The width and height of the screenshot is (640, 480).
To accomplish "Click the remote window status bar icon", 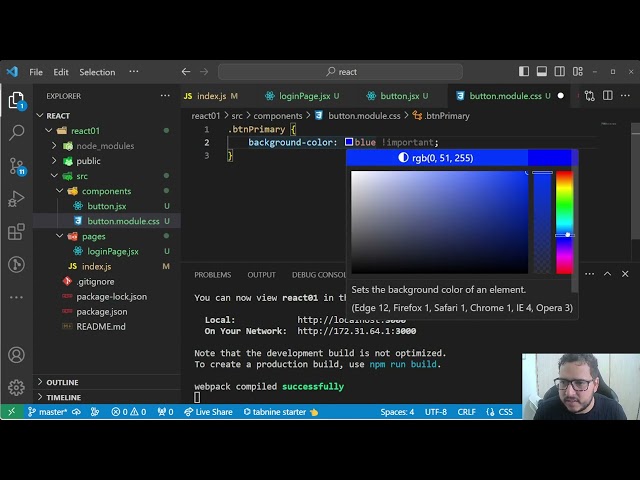I will click(11, 412).
